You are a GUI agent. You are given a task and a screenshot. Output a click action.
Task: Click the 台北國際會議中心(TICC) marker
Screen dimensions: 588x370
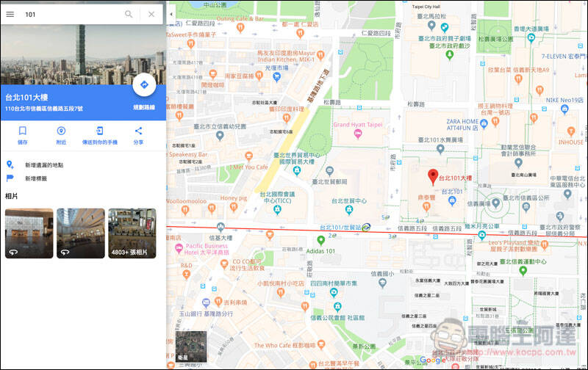(277, 210)
